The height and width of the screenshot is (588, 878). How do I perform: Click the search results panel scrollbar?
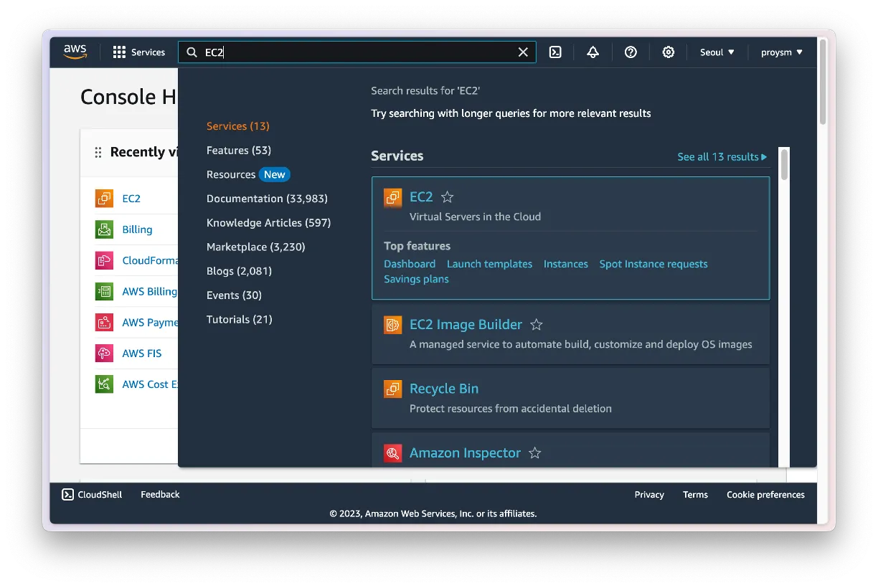(784, 165)
